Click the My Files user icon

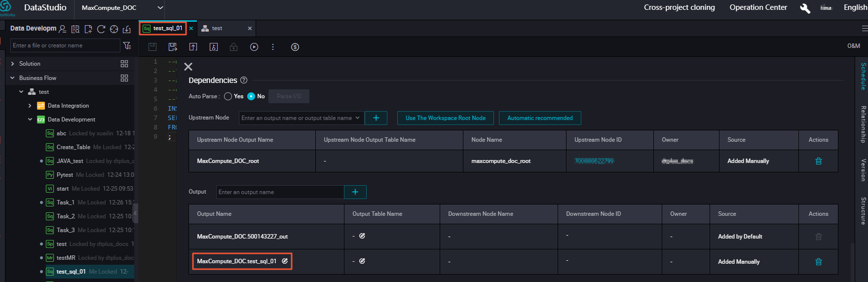[x=62, y=29]
